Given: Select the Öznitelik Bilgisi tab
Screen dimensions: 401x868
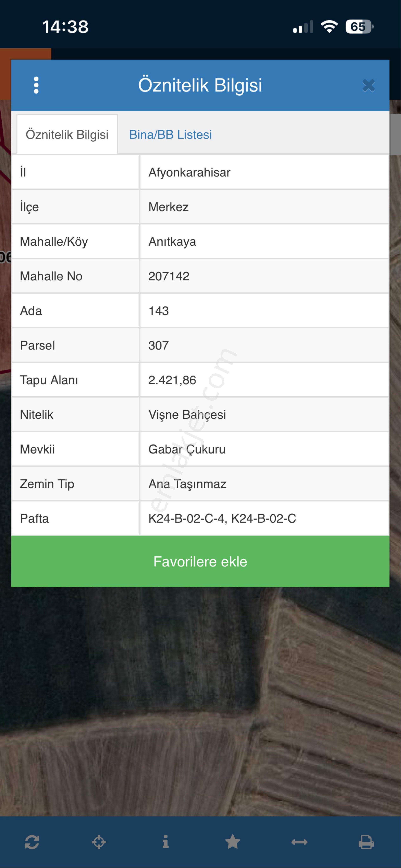Looking at the screenshot, I should pos(67,135).
